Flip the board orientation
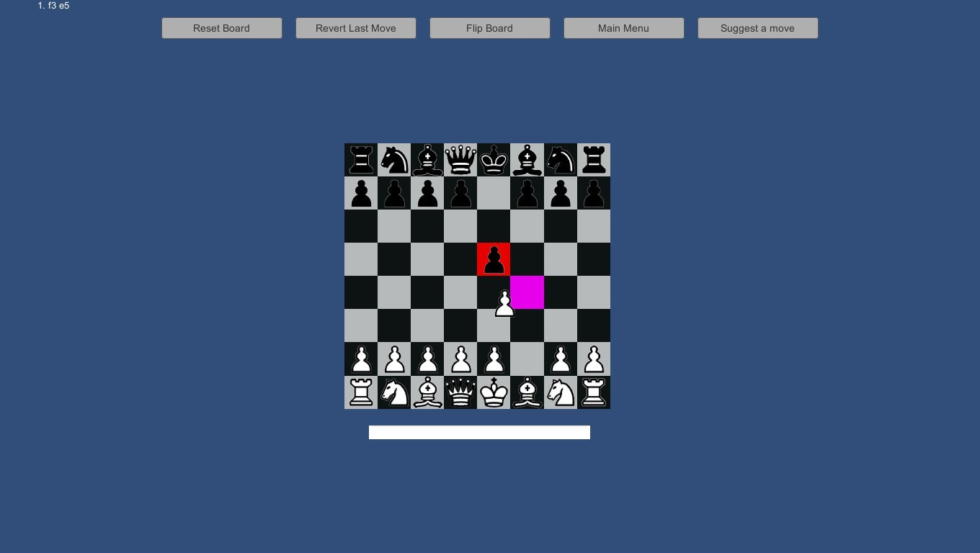 (x=490, y=28)
